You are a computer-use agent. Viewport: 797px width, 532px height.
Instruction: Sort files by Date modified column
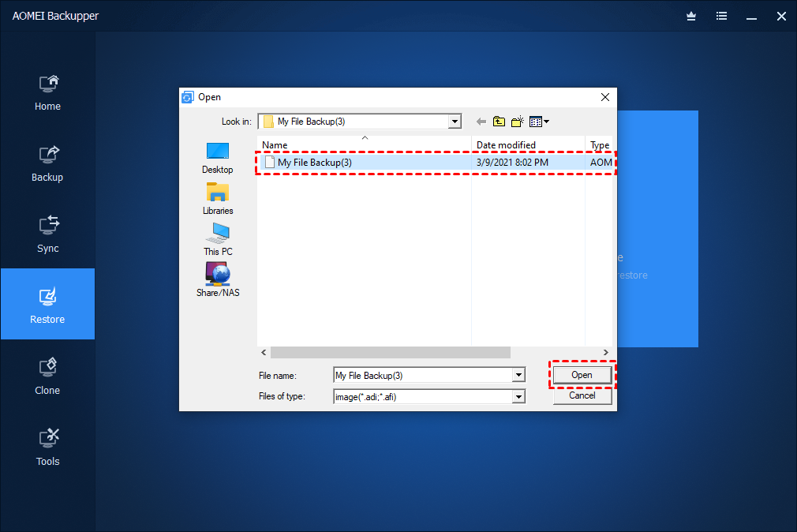click(x=528, y=145)
